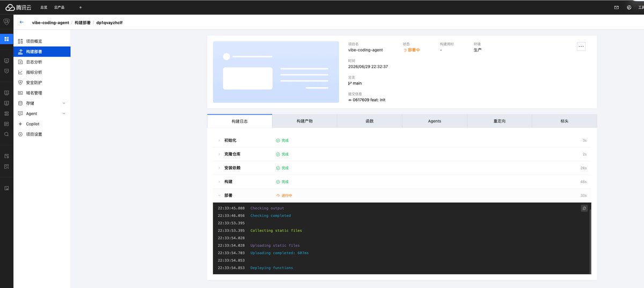Click 48s duration on 构建 row
The image size is (644, 288).
(x=584, y=182)
